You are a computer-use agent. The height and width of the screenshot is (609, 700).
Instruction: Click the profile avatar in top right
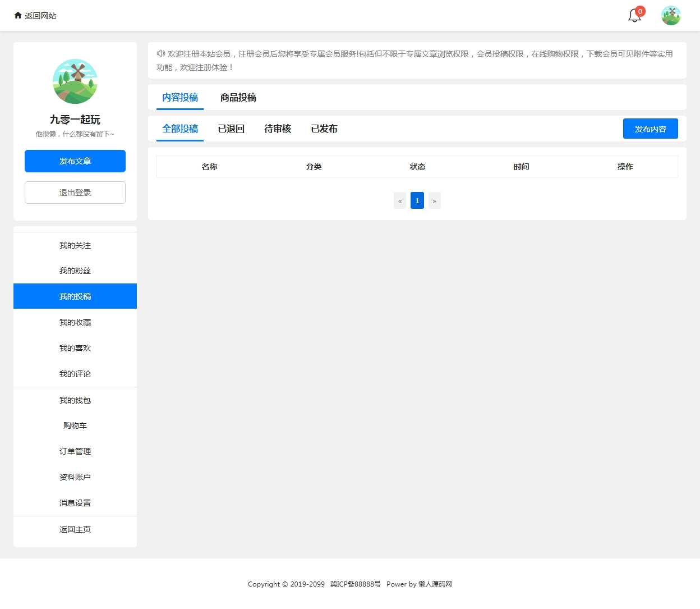coord(670,15)
